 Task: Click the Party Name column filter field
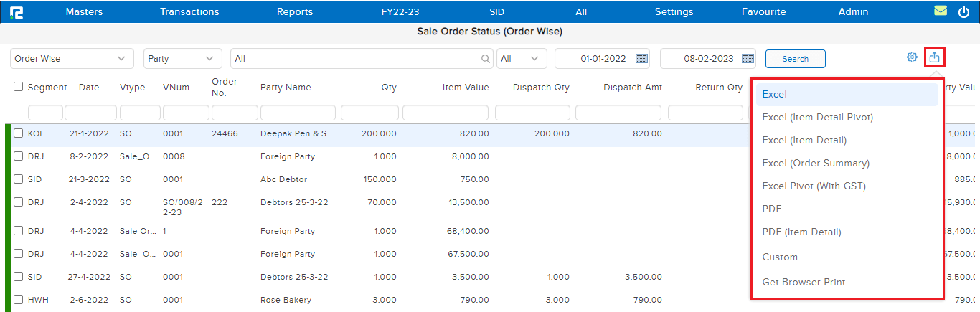coord(298,113)
